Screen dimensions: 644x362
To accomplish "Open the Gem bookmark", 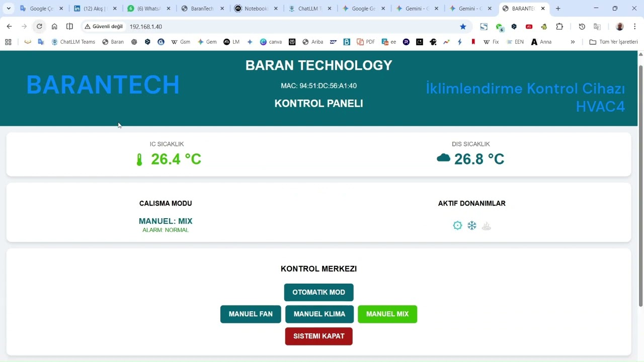I will (207, 42).
